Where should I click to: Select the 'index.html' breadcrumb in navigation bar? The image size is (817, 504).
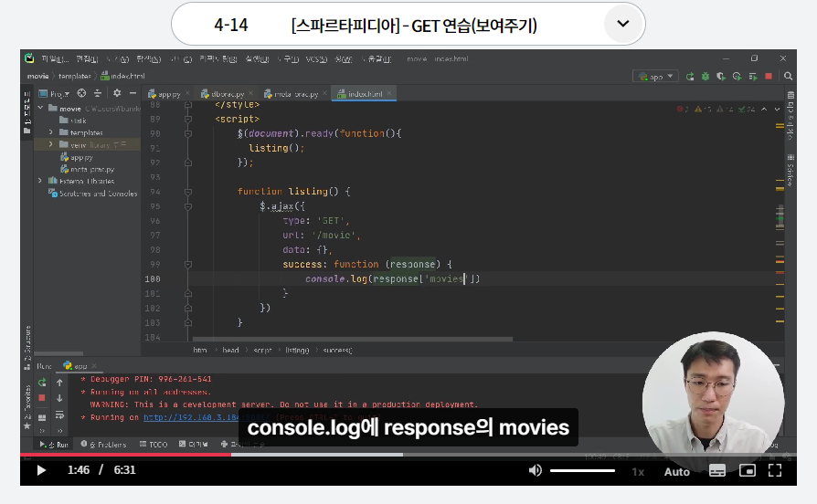(x=123, y=76)
